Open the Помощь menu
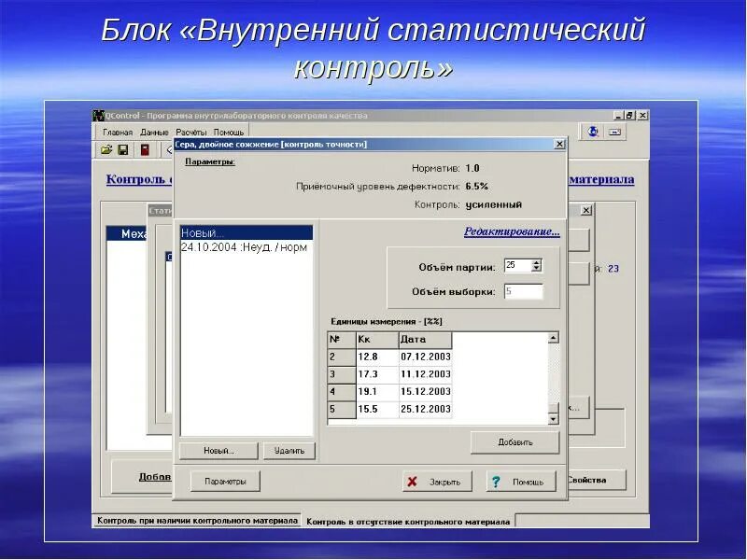The height and width of the screenshot is (560, 747). tap(229, 133)
